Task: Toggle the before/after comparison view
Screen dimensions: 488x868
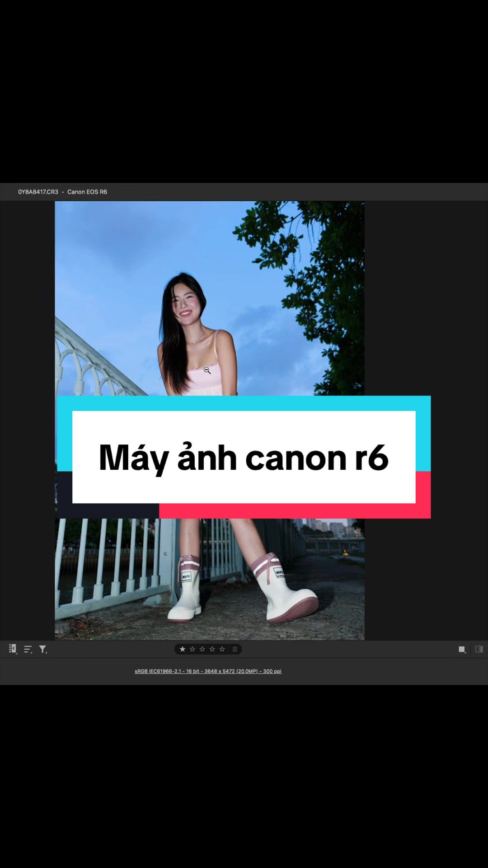Action: click(x=479, y=649)
